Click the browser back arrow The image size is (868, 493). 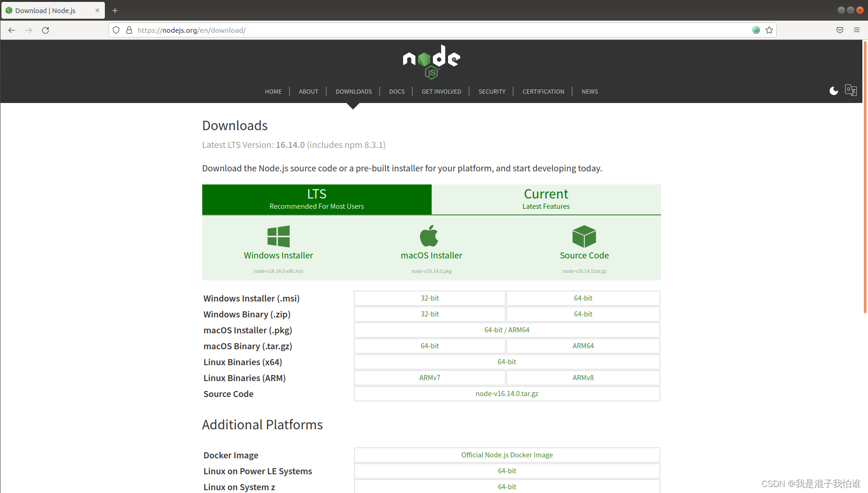point(12,30)
